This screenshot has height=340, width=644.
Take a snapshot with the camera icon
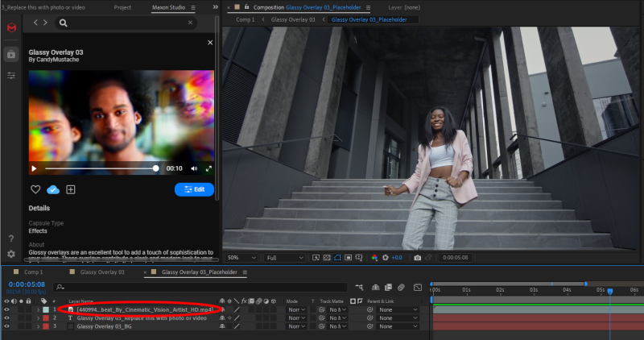417,258
